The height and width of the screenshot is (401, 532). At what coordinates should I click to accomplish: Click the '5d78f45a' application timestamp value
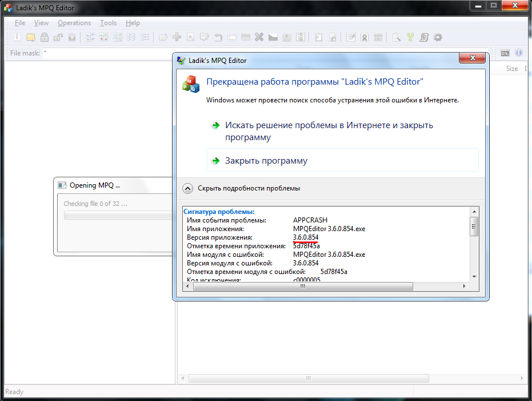pos(306,246)
